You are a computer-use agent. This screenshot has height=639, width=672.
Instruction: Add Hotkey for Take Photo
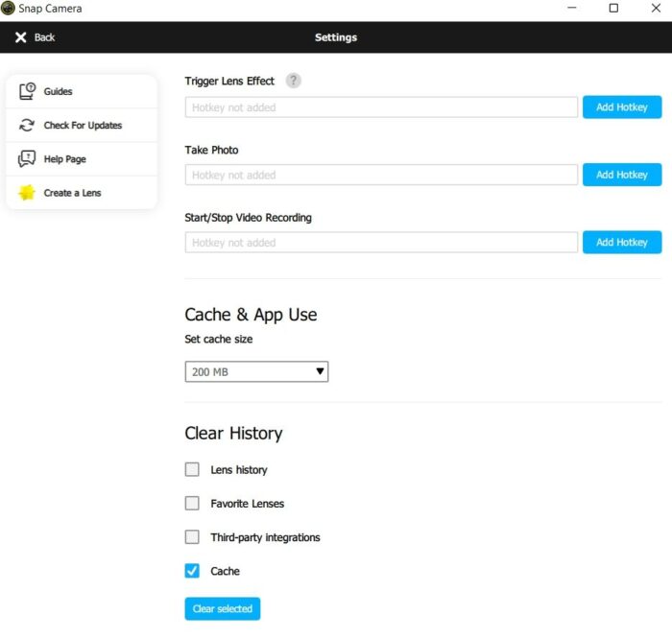click(x=621, y=175)
